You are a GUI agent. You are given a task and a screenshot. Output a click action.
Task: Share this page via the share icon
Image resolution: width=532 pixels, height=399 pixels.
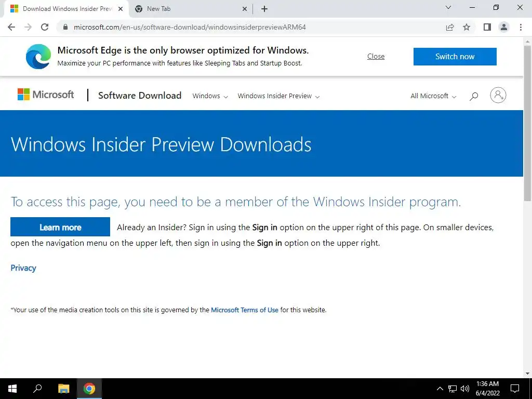point(450,27)
